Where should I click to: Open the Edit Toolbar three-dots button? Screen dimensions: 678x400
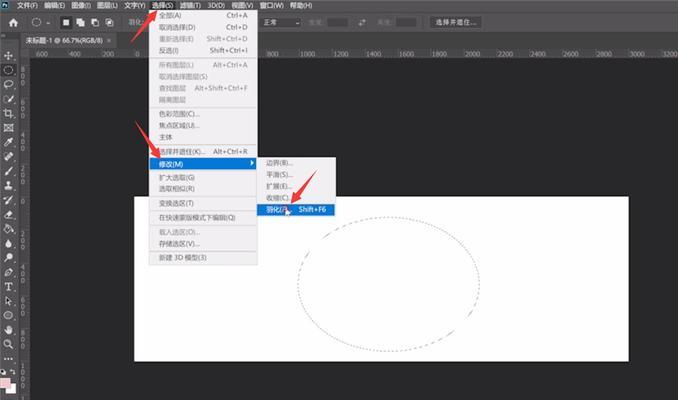[x=8, y=359]
